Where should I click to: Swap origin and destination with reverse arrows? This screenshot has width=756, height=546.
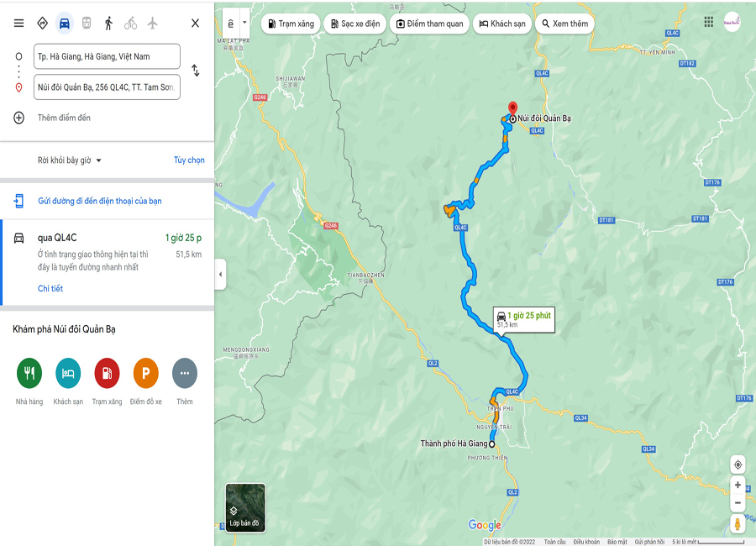[195, 71]
